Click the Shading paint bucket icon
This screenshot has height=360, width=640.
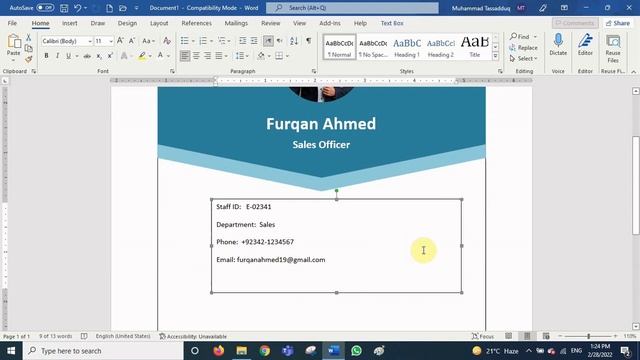point(261,56)
